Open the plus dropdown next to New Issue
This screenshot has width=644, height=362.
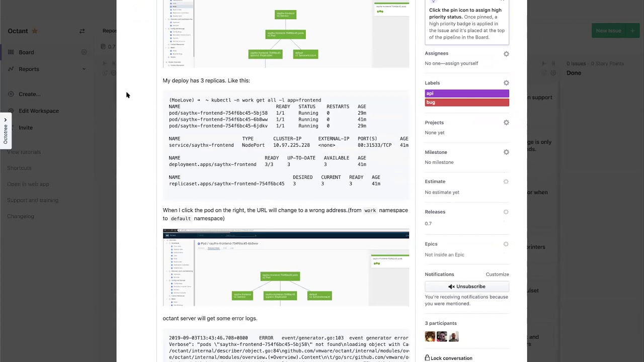[632, 31]
